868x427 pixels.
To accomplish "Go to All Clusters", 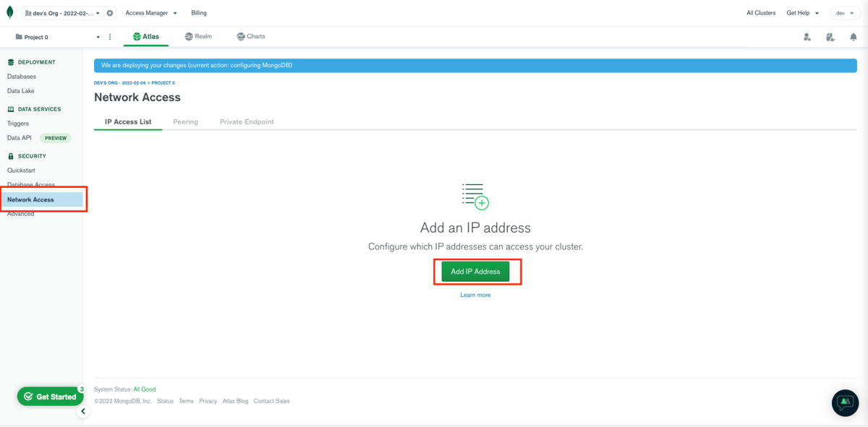I will [x=761, y=13].
